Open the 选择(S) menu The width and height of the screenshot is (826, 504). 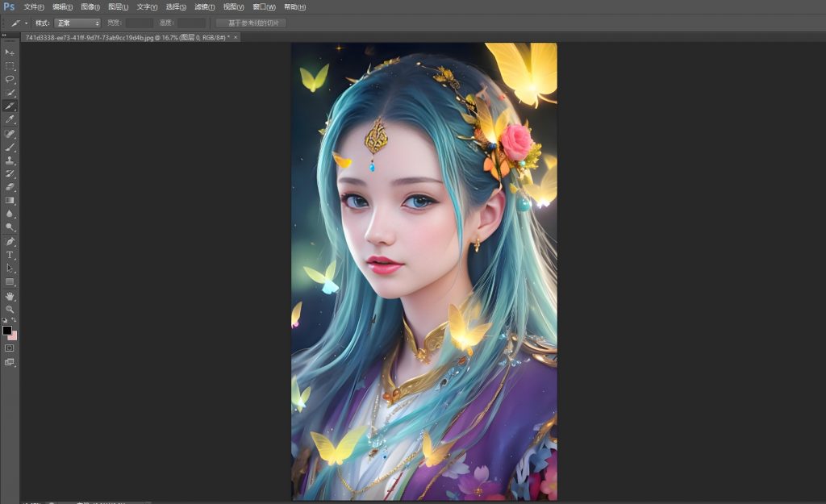[175, 6]
